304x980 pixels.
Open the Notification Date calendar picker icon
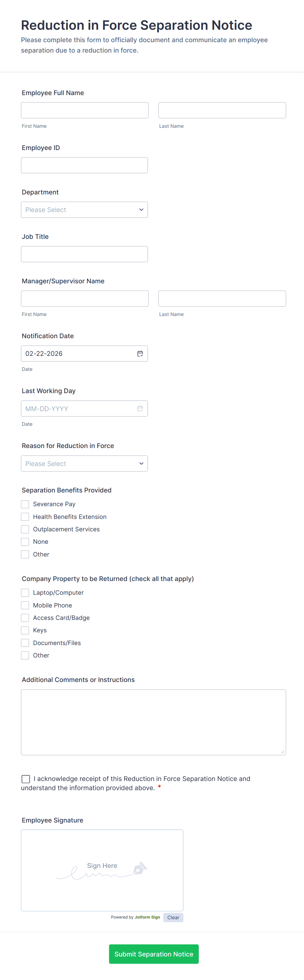click(x=140, y=354)
